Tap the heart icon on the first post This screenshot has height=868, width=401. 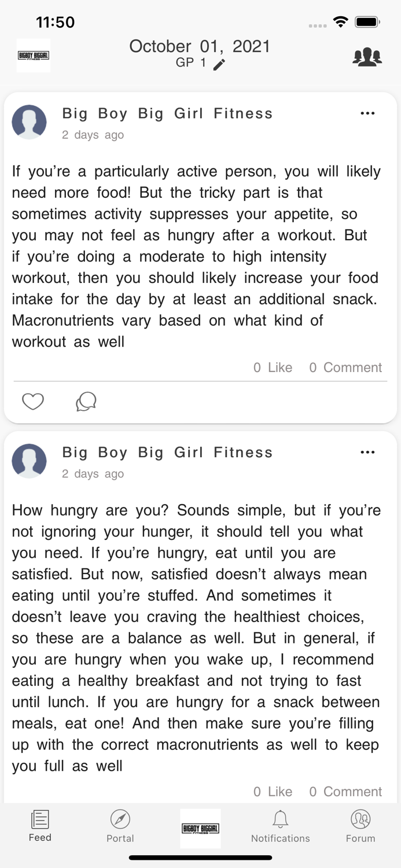point(33,401)
